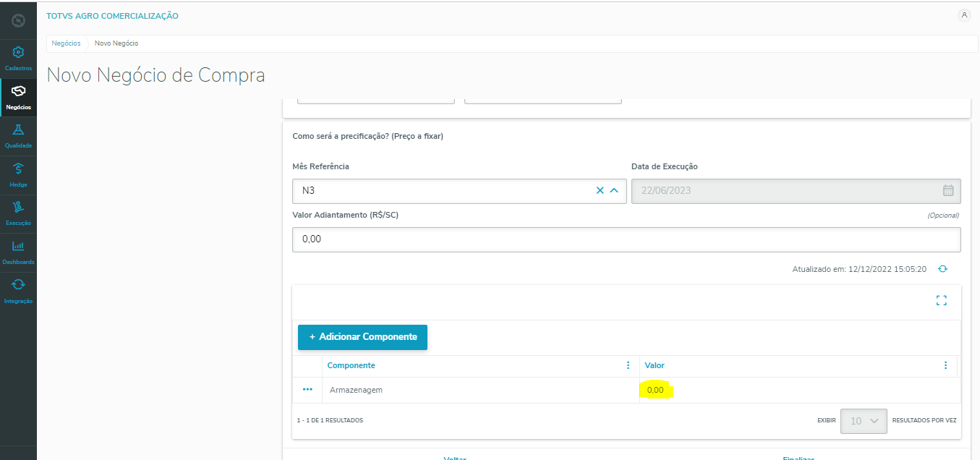Viewport: 980px width, 460px height.
Task: Open the Data de Execução calendar
Action: tap(948, 191)
